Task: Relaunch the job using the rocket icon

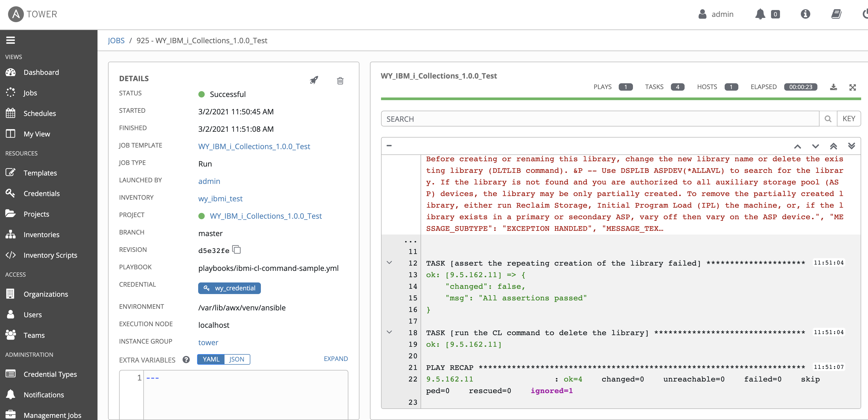Action: point(313,80)
